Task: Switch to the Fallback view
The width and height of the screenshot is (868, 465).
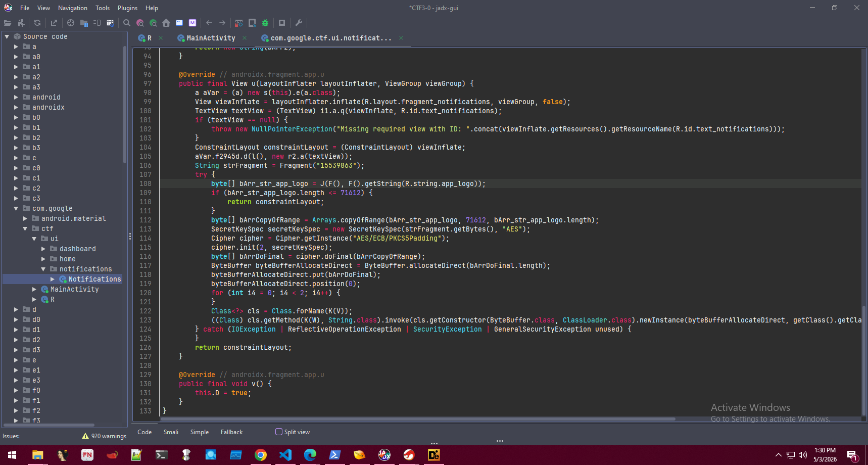Action: click(231, 432)
